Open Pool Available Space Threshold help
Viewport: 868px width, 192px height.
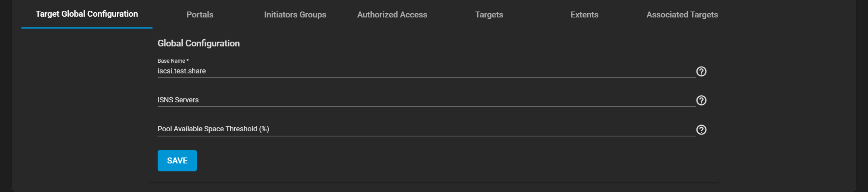[x=701, y=130]
